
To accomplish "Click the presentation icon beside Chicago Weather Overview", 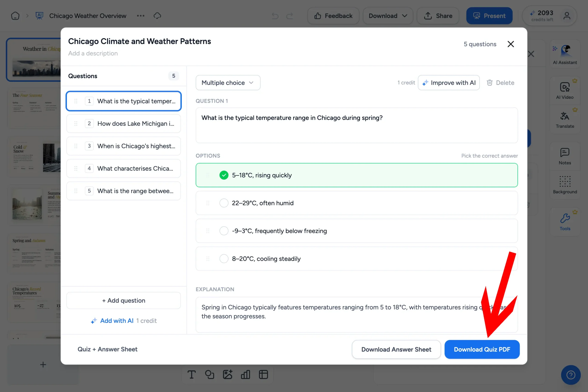I will 40,16.
